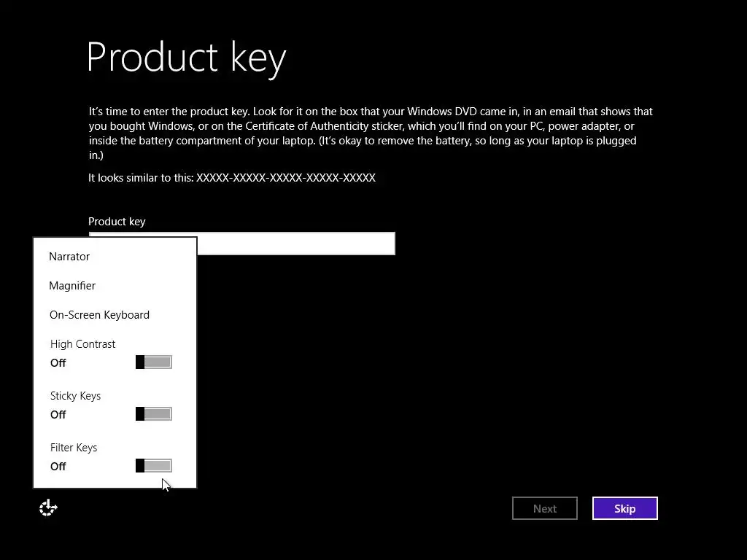747x560 pixels.
Task: Click the High Contrast label text
Action: click(82, 344)
